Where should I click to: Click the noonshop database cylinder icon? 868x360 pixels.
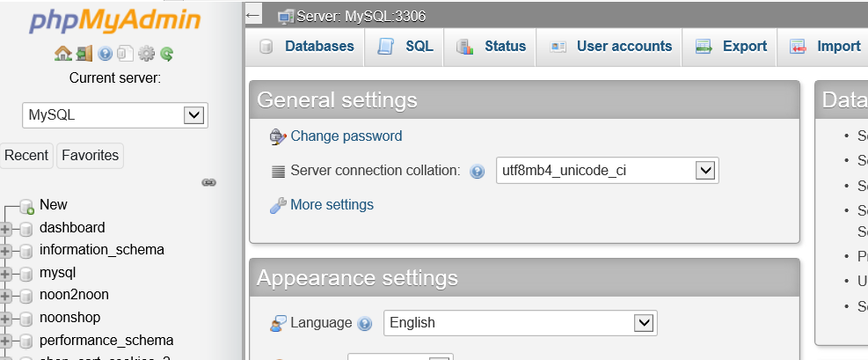(26, 319)
